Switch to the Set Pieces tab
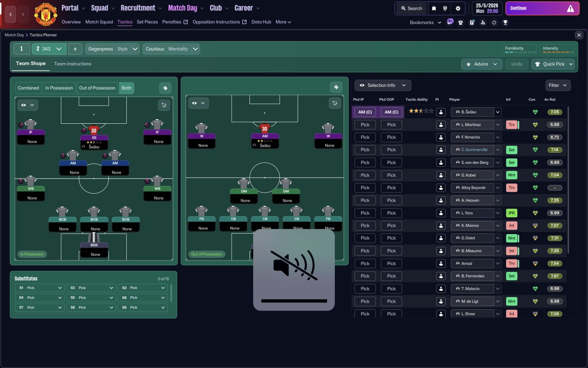 147,22
